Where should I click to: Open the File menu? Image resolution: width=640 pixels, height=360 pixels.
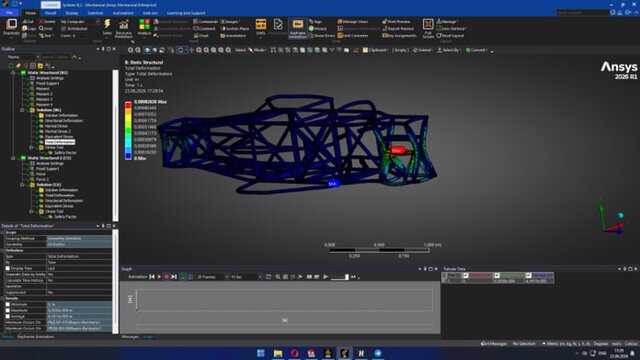[9, 13]
